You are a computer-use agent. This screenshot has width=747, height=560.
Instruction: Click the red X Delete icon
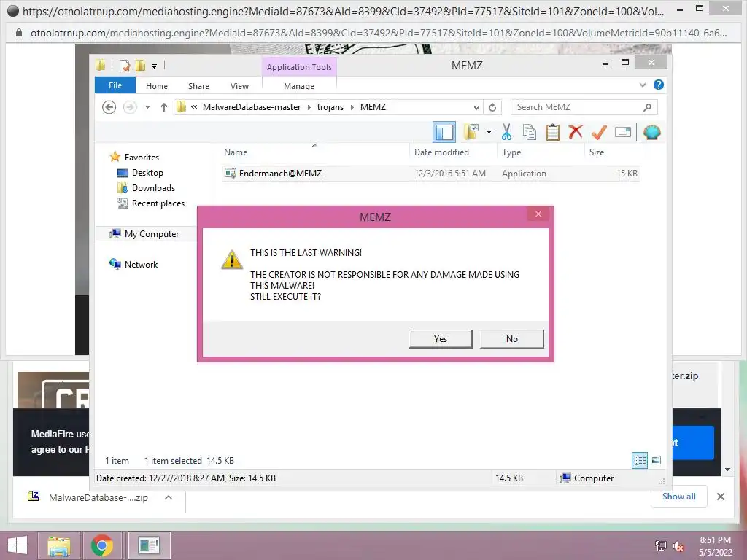tap(576, 131)
